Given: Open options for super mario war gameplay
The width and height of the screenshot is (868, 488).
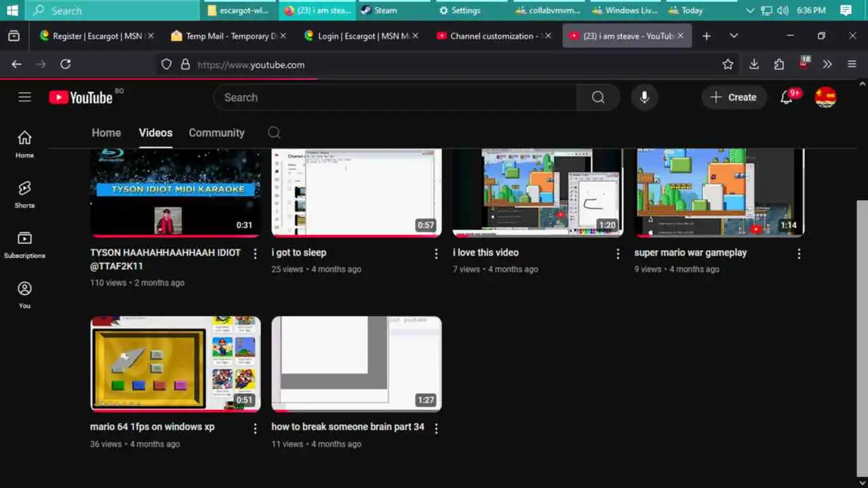Looking at the screenshot, I should 799,253.
